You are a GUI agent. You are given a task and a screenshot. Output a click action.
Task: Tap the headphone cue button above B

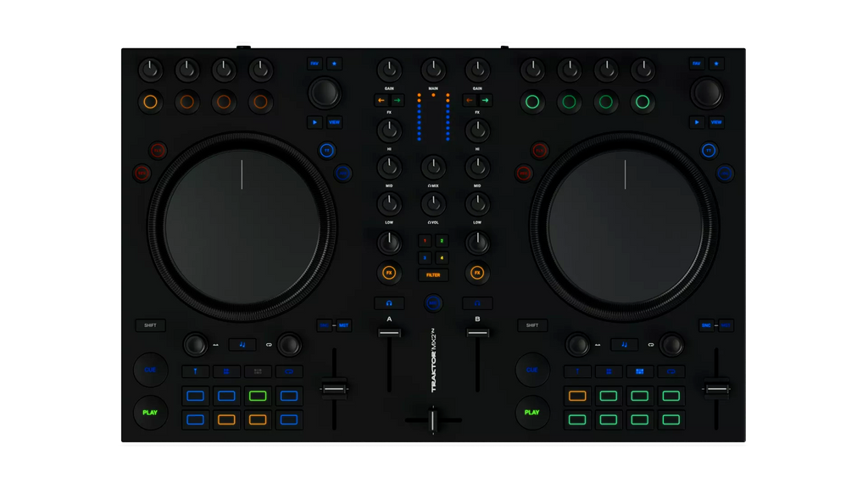[477, 303]
